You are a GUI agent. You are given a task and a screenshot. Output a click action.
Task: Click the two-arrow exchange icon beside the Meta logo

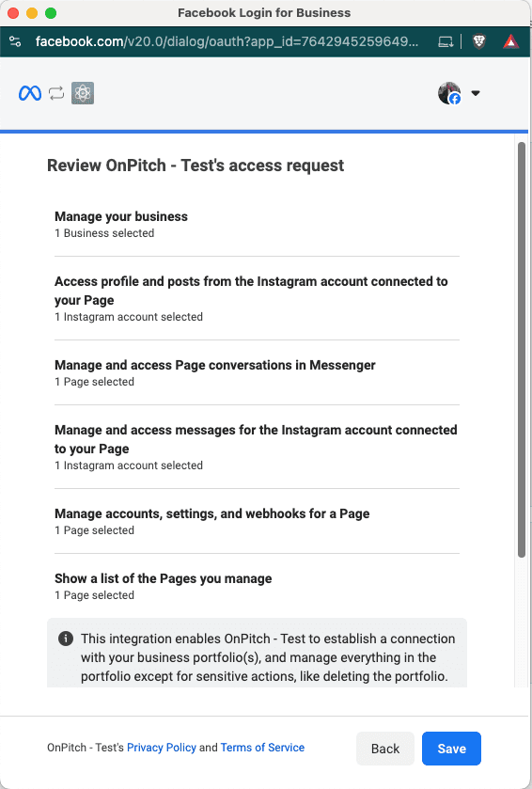[x=56, y=93]
